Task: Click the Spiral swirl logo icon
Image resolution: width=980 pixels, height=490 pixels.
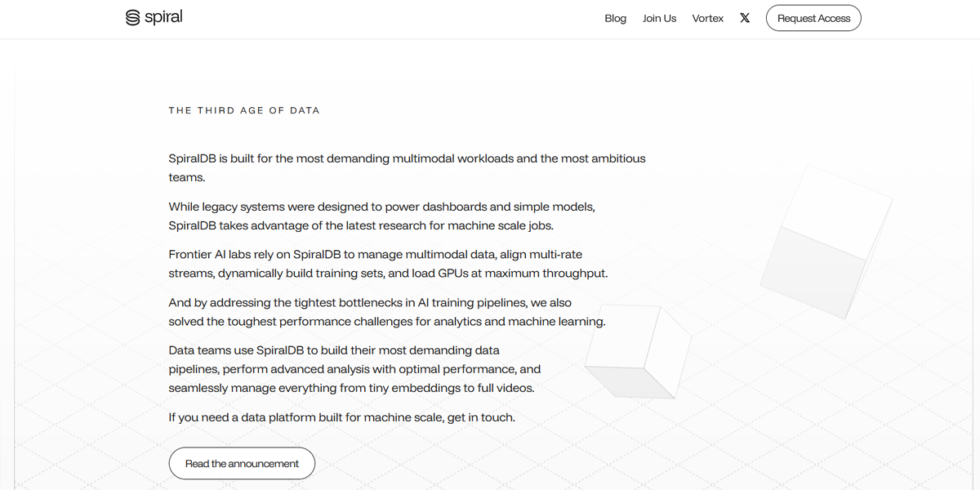Action: (x=132, y=18)
